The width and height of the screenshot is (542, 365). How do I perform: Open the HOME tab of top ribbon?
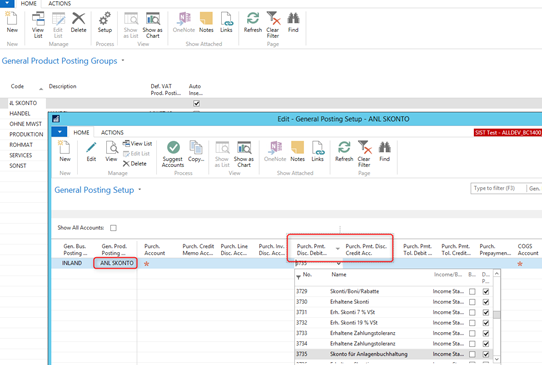(x=28, y=3)
